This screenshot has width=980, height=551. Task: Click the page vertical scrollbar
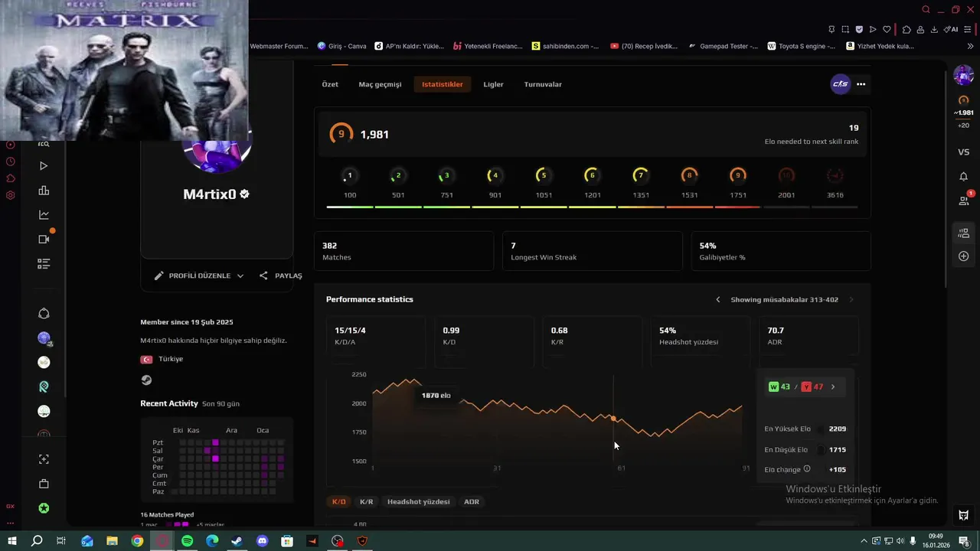[x=946, y=176]
